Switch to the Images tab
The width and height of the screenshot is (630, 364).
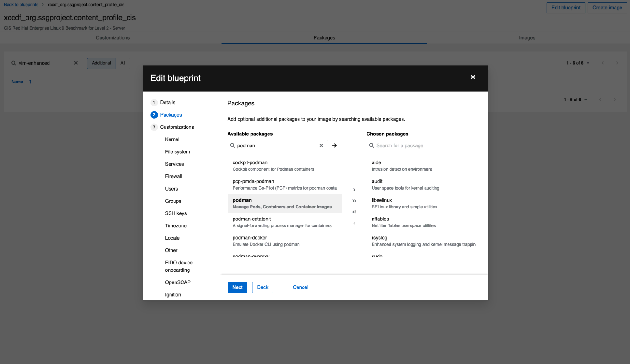click(527, 38)
